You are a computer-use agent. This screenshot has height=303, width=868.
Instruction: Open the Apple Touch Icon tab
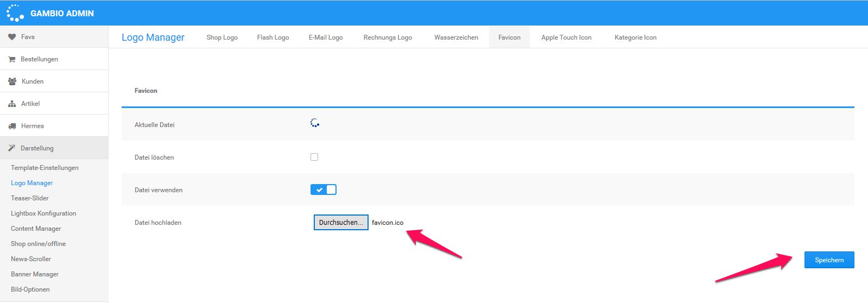566,37
